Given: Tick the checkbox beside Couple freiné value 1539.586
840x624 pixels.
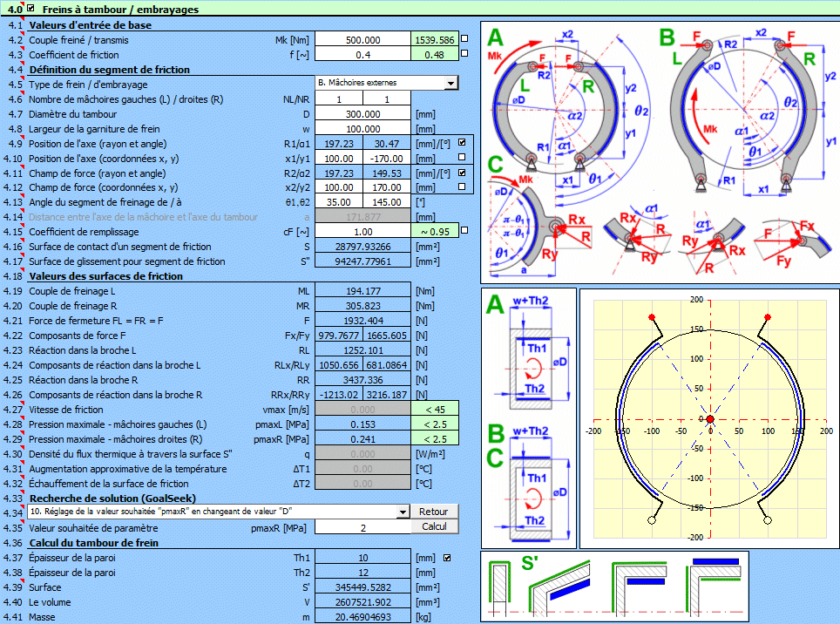Looking at the screenshot, I should (x=464, y=38).
